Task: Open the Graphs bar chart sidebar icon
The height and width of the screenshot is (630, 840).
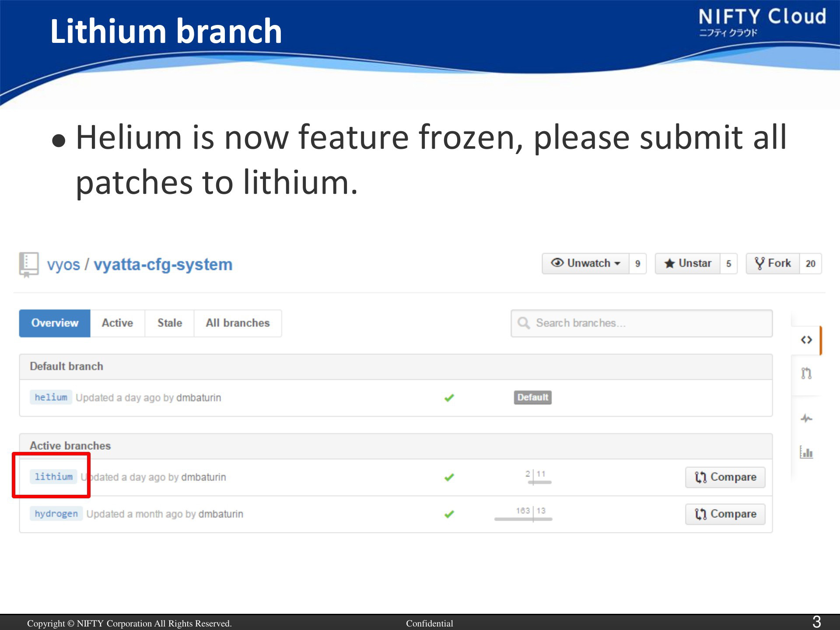Action: click(806, 452)
